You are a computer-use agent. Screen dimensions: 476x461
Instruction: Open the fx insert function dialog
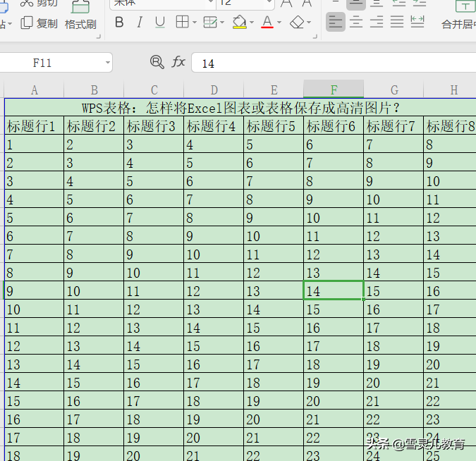pos(178,62)
